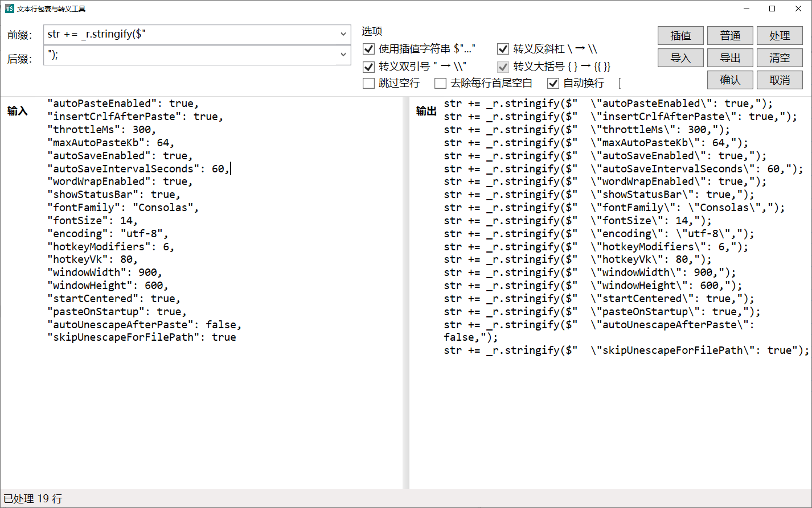Click output line containing encoding utf-8

point(599,234)
